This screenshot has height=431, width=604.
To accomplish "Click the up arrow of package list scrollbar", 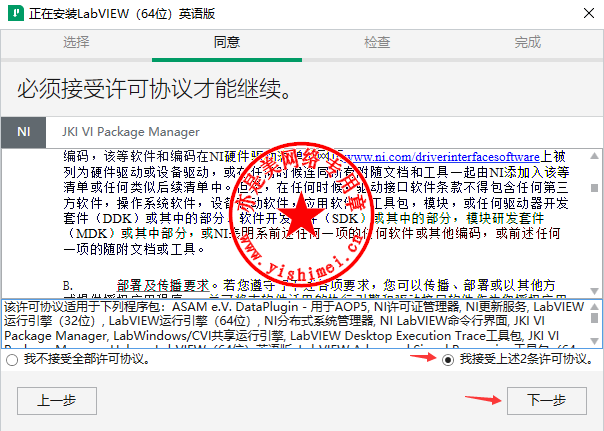I will point(594,307).
